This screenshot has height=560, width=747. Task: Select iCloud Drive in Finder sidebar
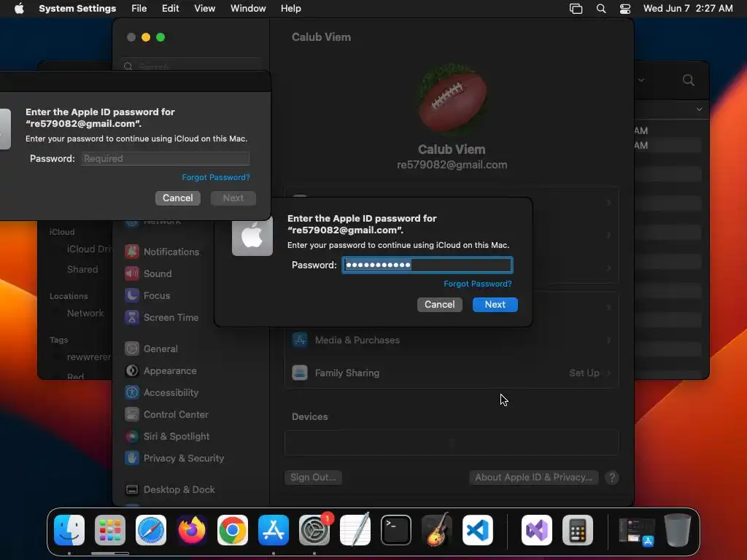click(x=89, y=249)
